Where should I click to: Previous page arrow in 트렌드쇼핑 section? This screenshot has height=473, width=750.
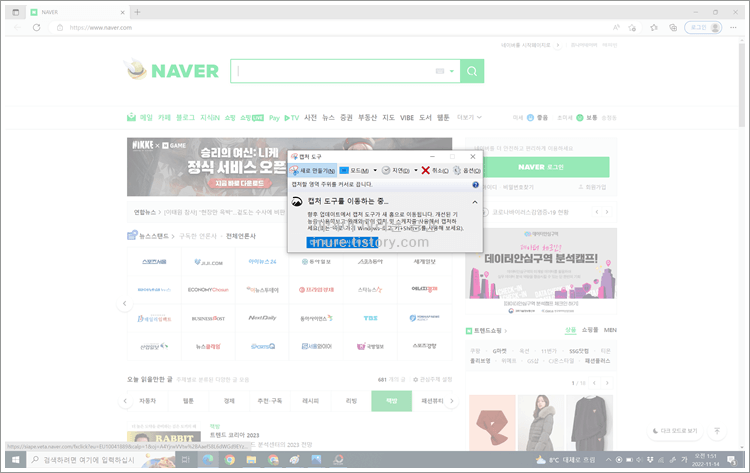[x=595, y=383]
